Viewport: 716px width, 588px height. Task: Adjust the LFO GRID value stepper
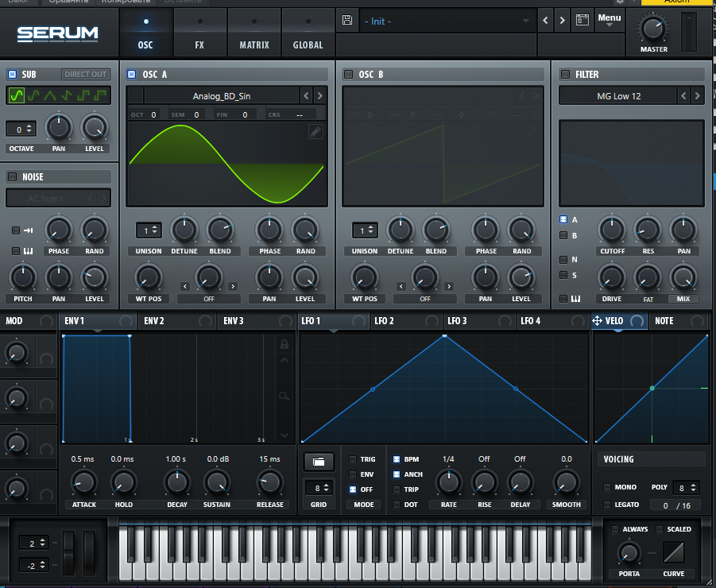[319, 489]
